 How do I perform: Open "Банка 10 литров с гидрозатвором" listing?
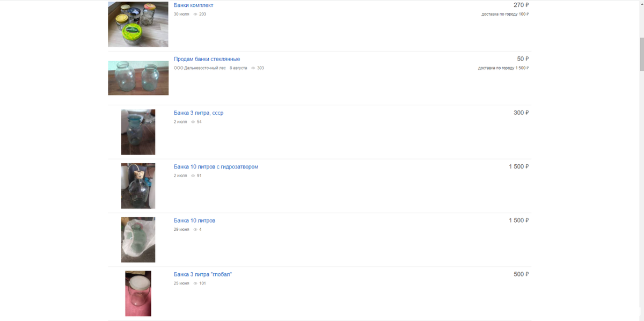pos(216,167)
